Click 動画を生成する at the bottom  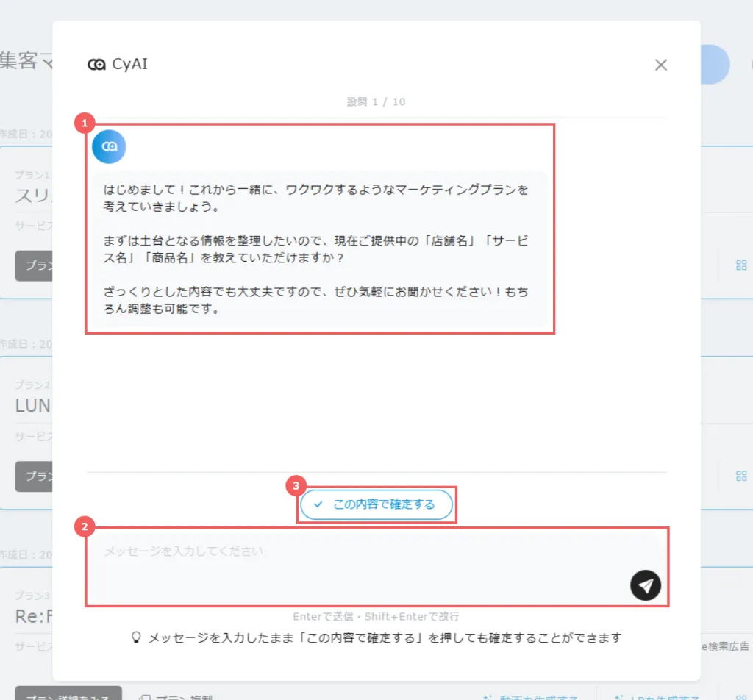tap(531, 695)
